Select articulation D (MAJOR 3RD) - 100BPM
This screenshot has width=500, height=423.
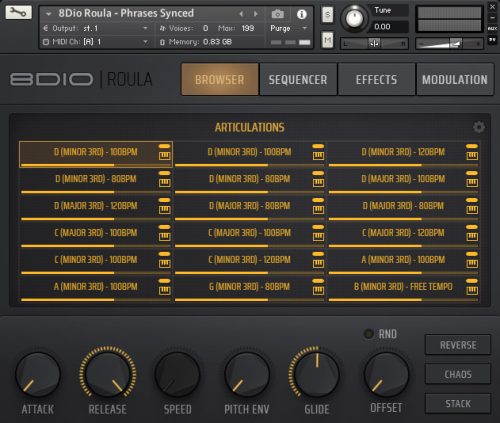click(403, 179)
